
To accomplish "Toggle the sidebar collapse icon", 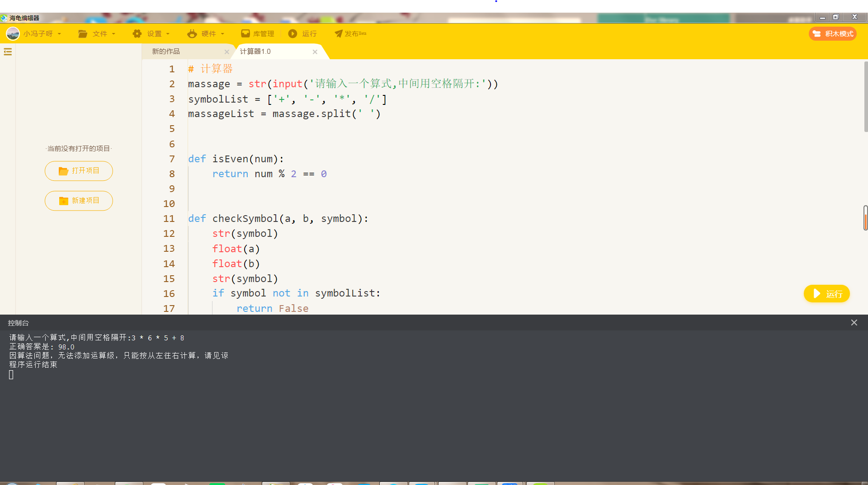I will [x=8, y=52].
